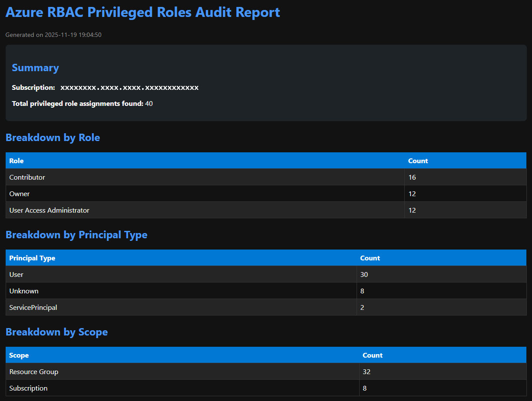Viewport: 532px width, 401px height.
Task: Click the Breakdown by Principal Type heading
Action: pos(76,235)
